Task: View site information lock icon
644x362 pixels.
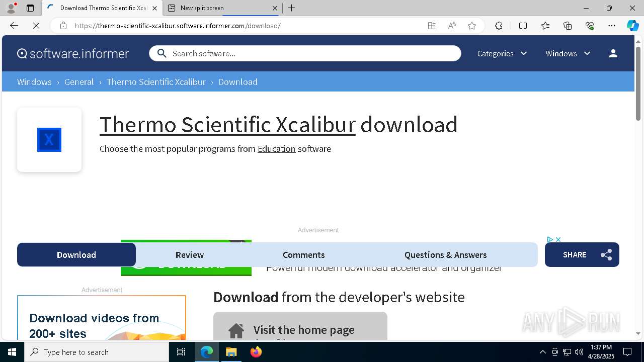Action: (63, 26)
